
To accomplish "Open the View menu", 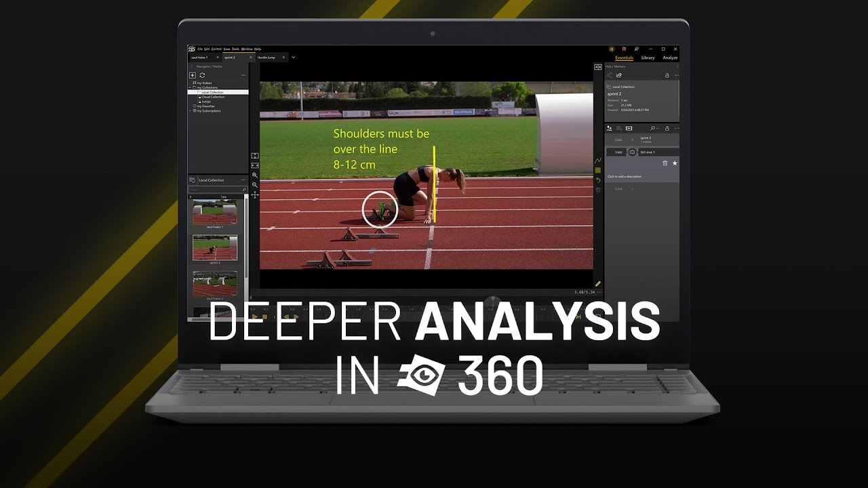I will click(226, 49).
